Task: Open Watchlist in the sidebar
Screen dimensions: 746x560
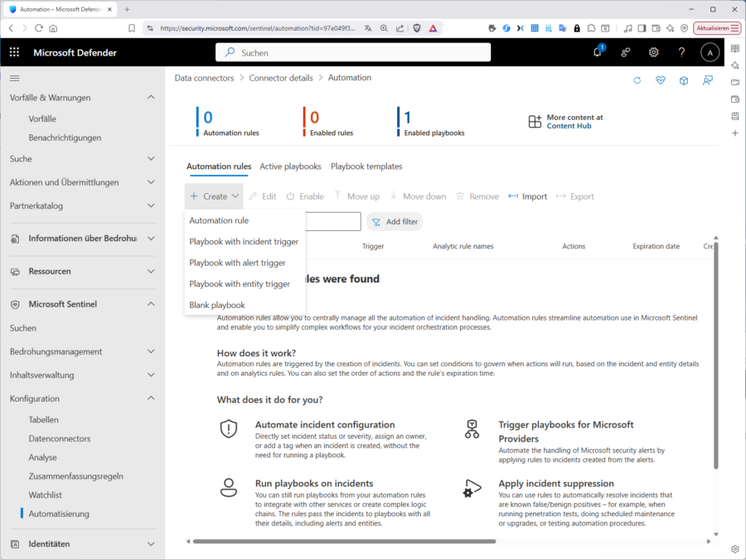Action: (46, 495)
